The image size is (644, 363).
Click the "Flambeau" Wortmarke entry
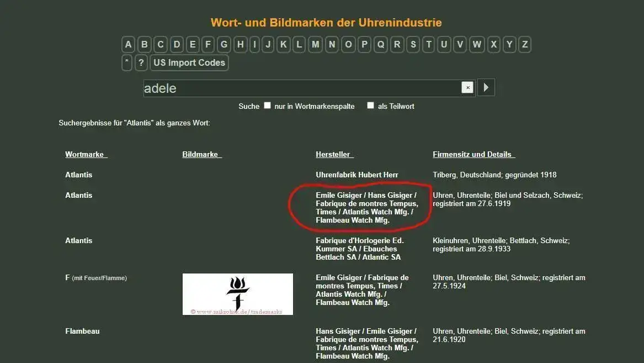(x=82, y=331)
